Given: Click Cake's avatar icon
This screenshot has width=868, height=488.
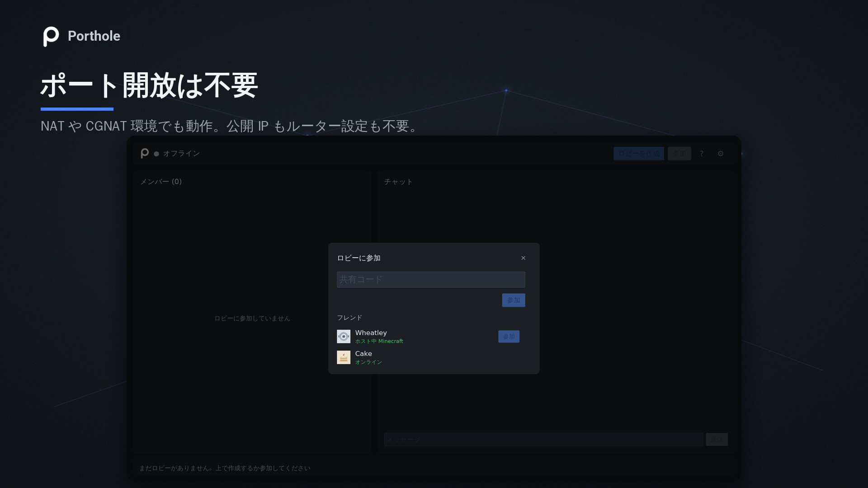Looking at the screenshot, I should coord(344,357).
